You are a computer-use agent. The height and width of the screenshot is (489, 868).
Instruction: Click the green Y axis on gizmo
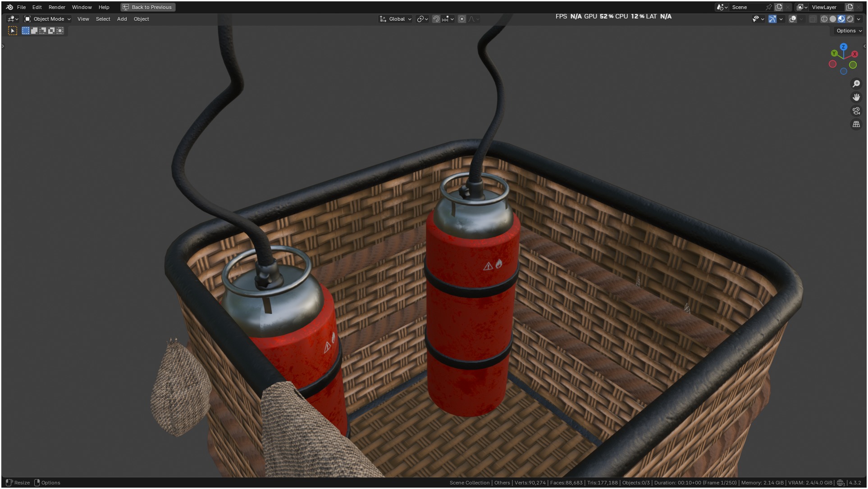[x=834, y=53]
